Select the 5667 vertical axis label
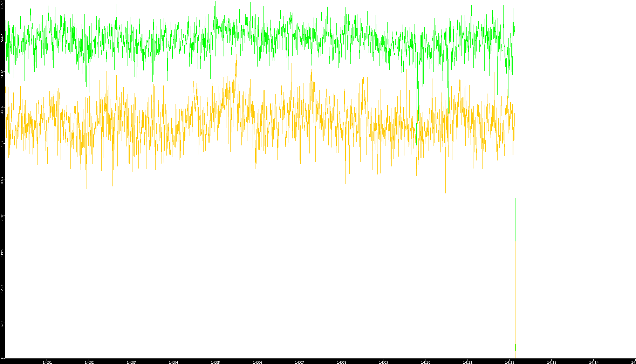The image size is (636, 364). pyautogui.click(x=2, y=38)
